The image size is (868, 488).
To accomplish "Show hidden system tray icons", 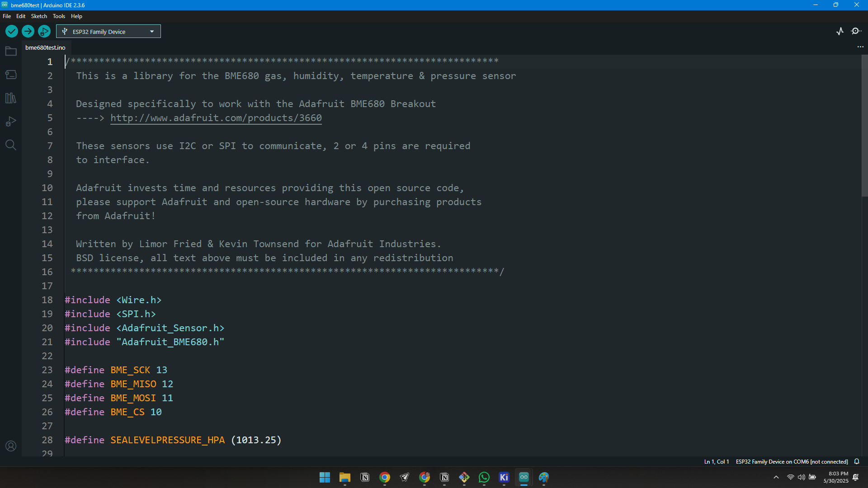I will (776, 477).
